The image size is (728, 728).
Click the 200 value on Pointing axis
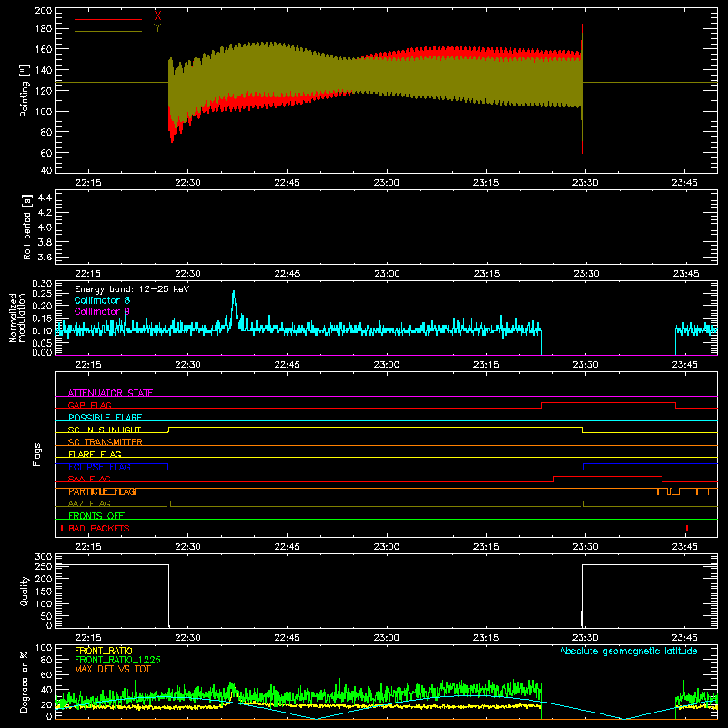44,11
